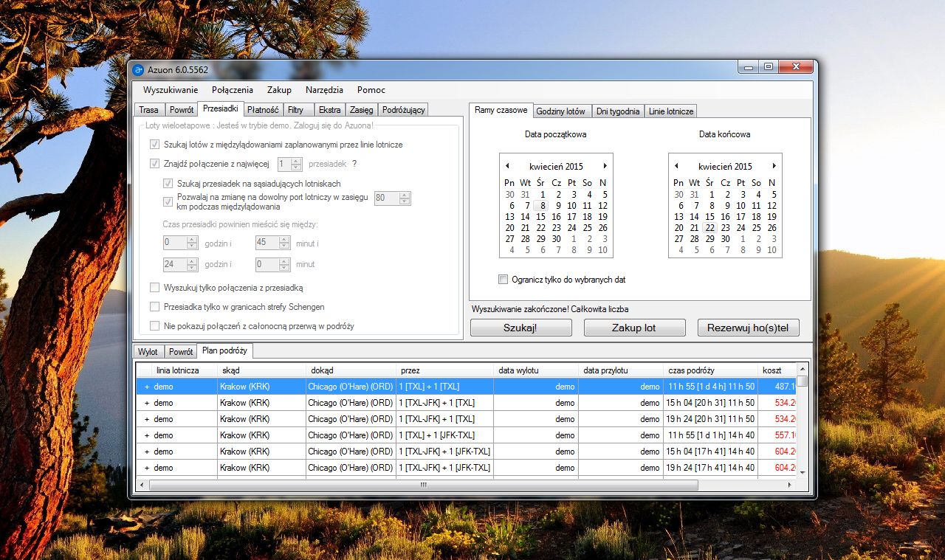Open the Narzędzia menu

(324, 90)
